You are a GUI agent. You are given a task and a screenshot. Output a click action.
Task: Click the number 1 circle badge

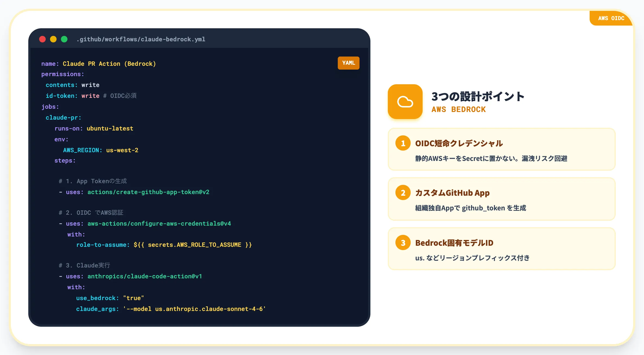point(403,143)
